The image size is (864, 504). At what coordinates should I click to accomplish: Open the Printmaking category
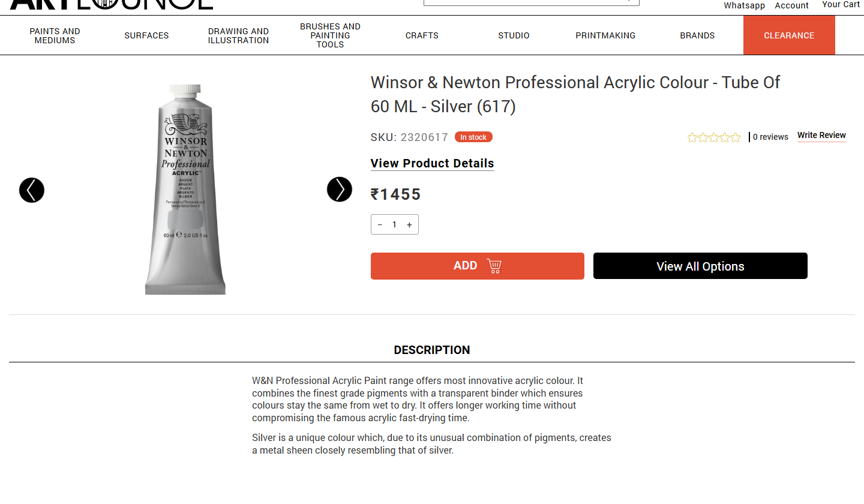(605, 35)
